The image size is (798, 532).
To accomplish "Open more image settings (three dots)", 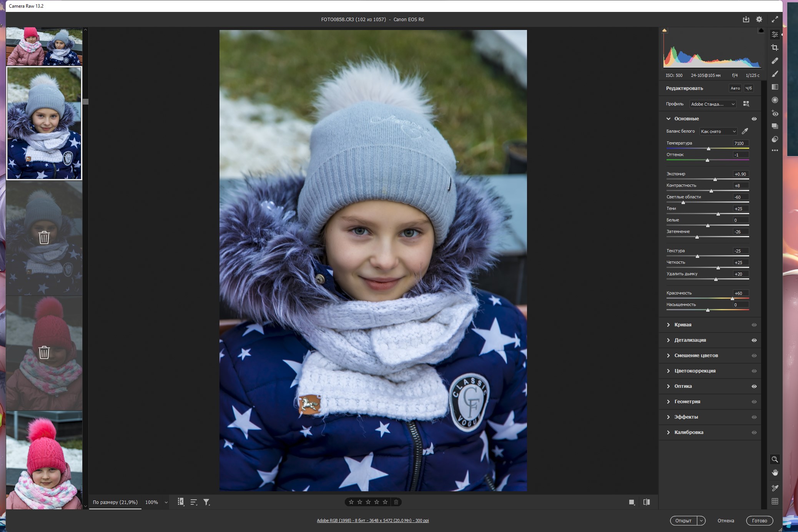I will click(775, 150).
